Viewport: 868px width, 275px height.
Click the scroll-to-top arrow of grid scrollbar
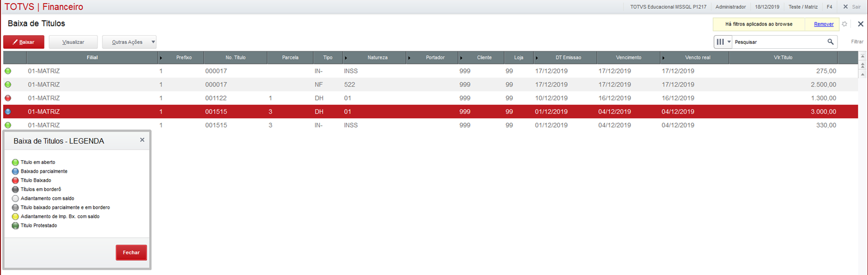tap(863, 56)
